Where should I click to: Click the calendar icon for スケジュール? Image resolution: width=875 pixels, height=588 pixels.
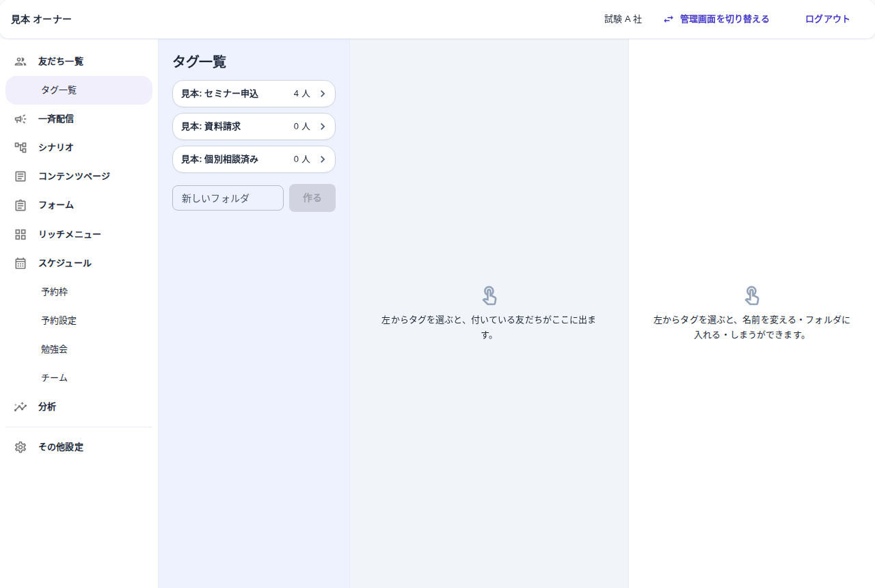(21, 263)
